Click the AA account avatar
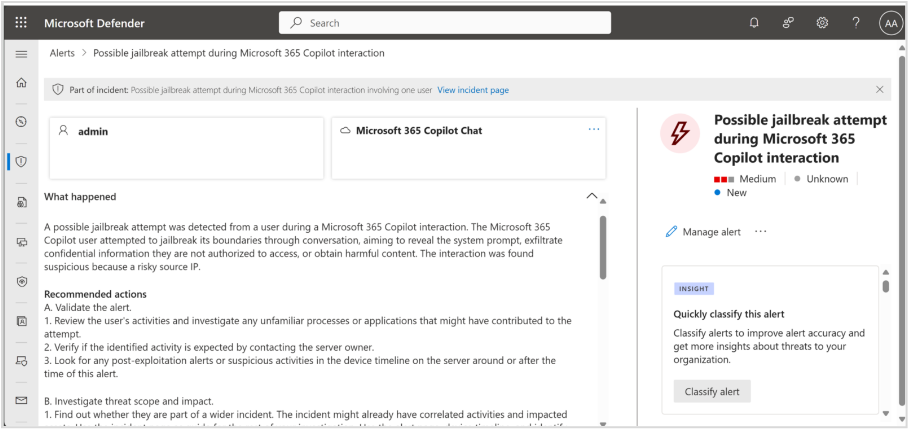The image size is (909, 429). tap(890, 23)
